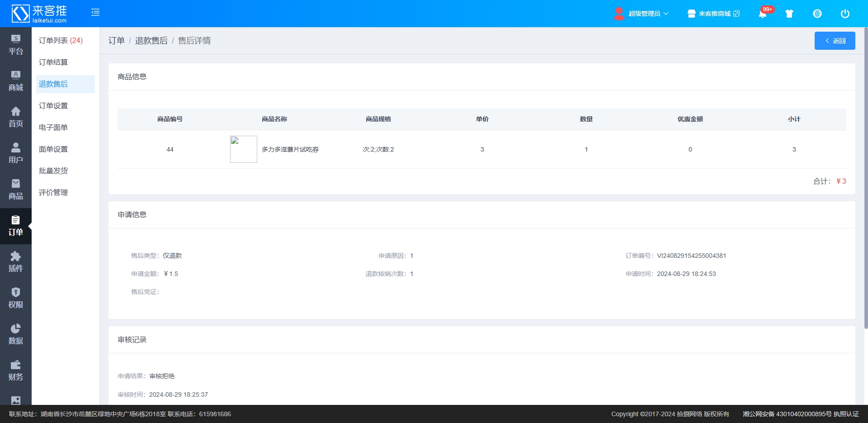
Task: Open the 平台 sidebar section
Action: [16, 45]
